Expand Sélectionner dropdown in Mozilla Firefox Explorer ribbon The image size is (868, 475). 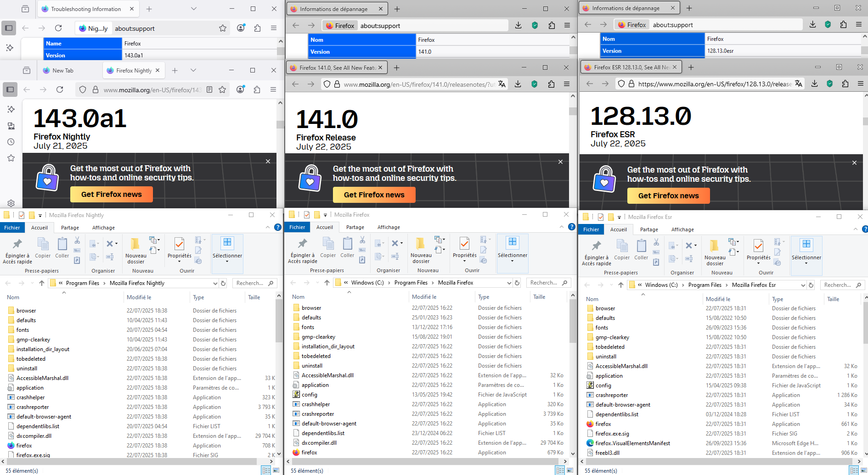pos(512,261)
